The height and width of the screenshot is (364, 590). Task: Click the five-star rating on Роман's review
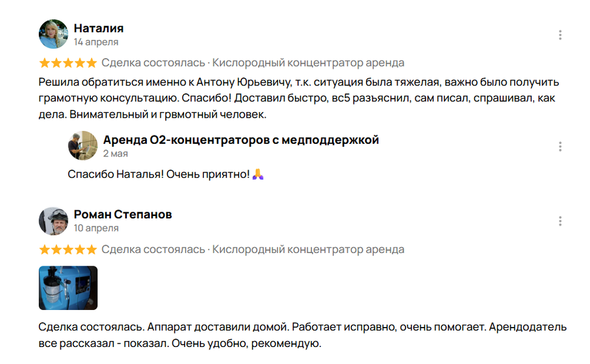pyautogui.click(x=68, y=249)
